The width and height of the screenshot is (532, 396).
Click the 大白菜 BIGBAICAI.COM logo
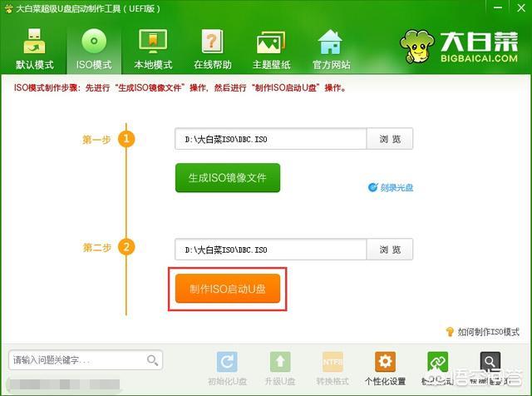pyautogui.click(x=459, y=47)
